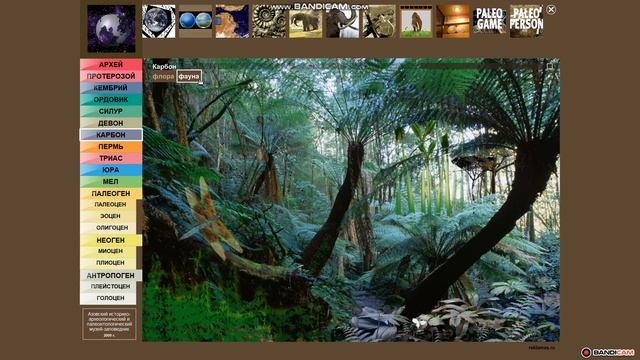Select the Юра period

[x=111, y=170]
